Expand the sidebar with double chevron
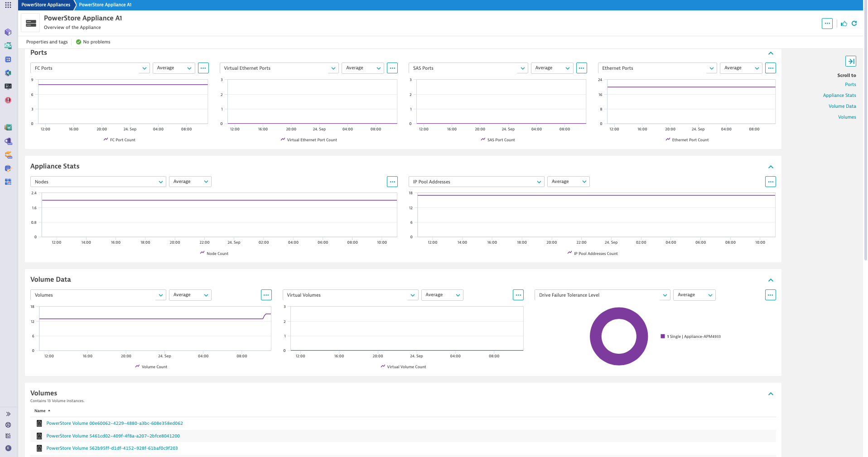The width and height of the screenshot is (868, 457). coord(8,414)
